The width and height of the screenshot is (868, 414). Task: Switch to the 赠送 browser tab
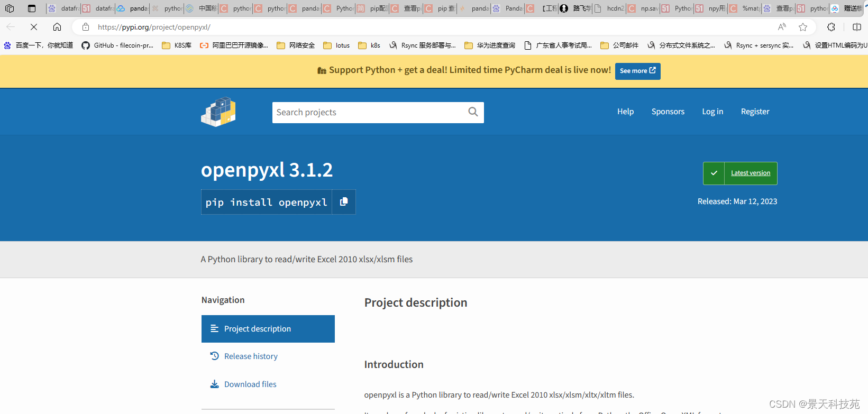tap(847, 8)
